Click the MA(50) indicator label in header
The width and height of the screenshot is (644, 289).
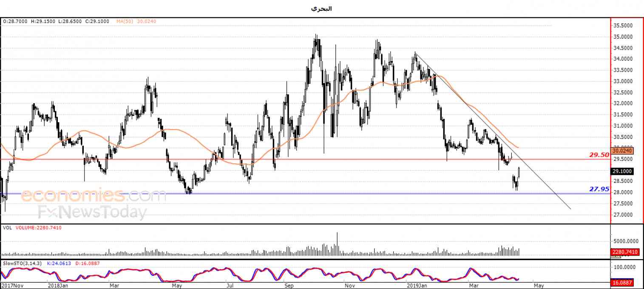pyautogui.click(x=125, y=21)
